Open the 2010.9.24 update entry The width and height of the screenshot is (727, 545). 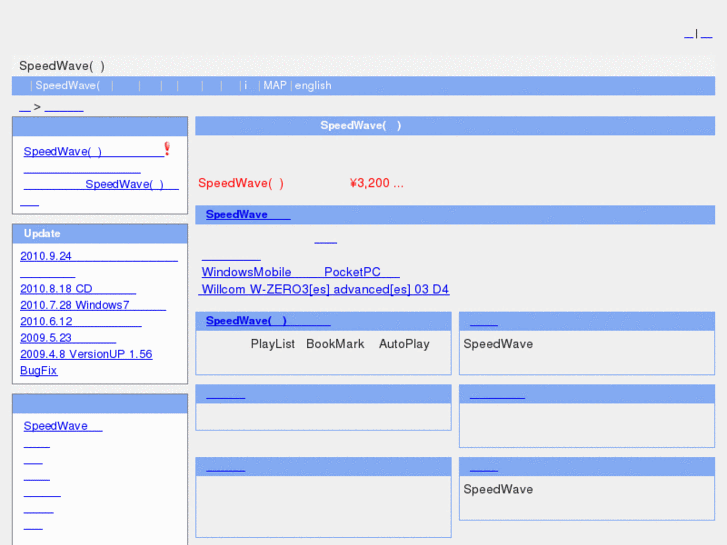point(99,256)
